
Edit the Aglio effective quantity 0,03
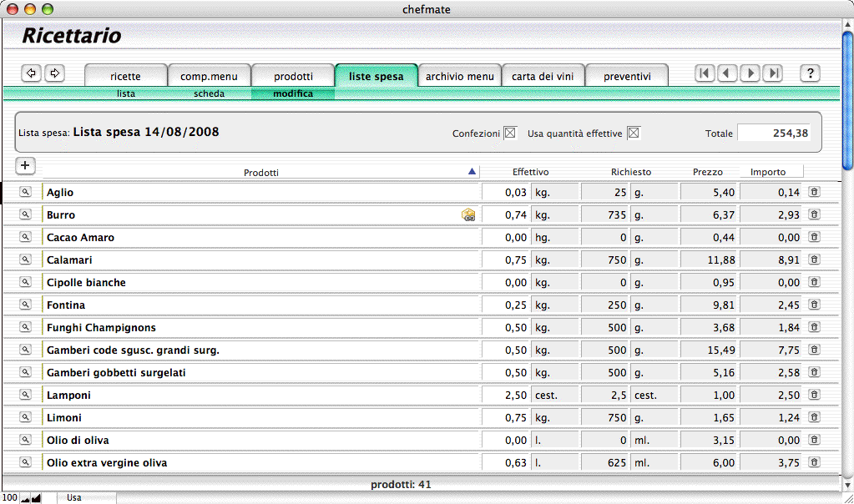[x=505, y=192]
